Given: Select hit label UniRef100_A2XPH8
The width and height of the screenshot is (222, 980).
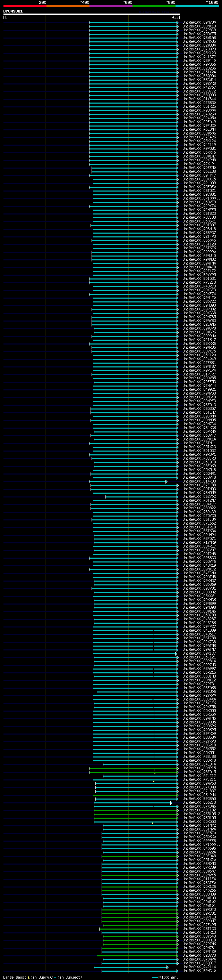Looking at the screenshot, I should click(x=199, y=160).
